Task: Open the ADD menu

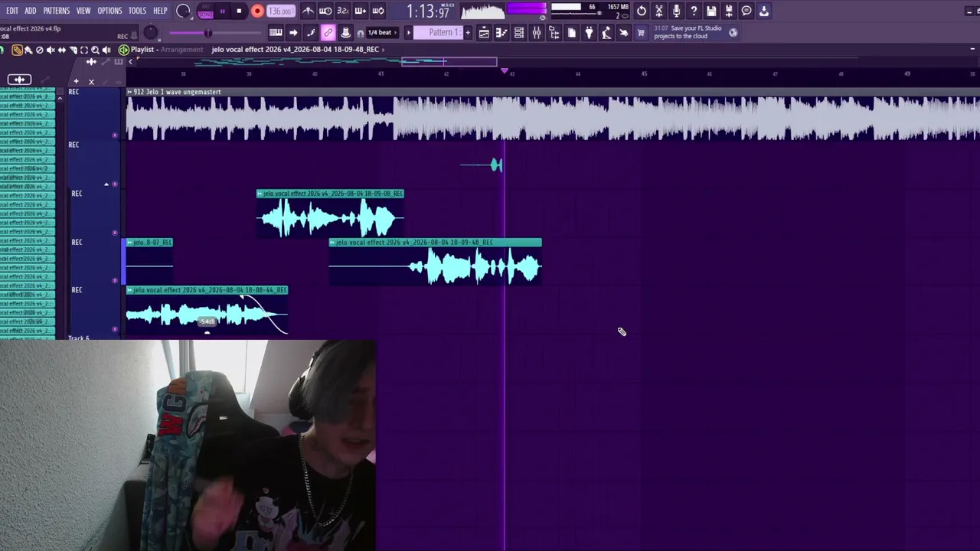Action: click(x=31, y=11)
